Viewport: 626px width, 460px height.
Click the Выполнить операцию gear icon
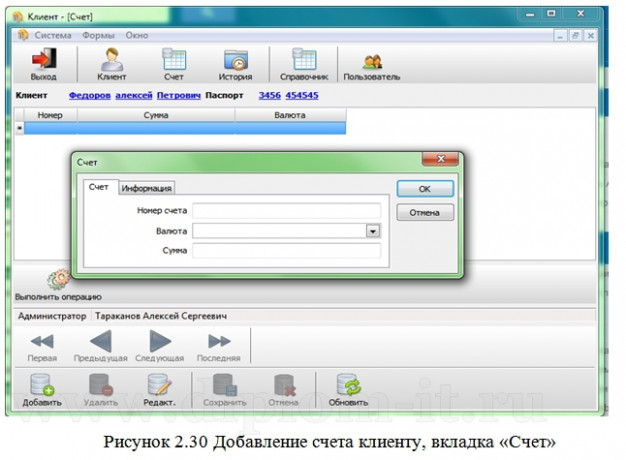[58, 280]
